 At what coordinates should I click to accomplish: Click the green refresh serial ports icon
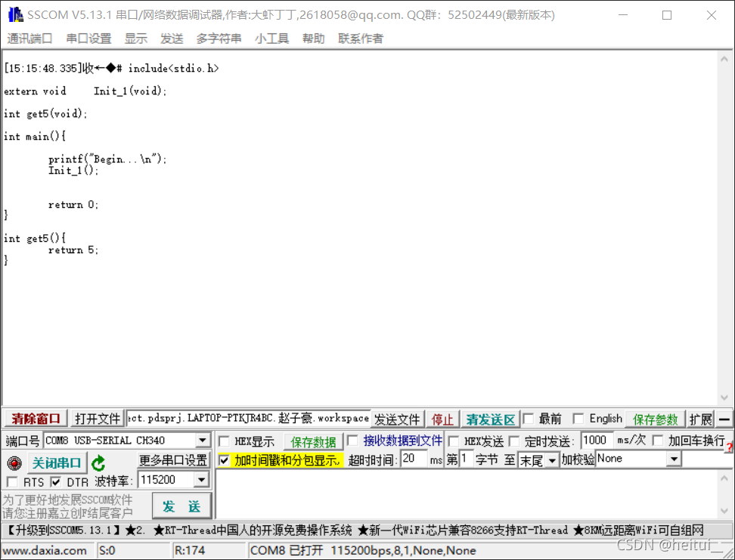click(99, 462)
